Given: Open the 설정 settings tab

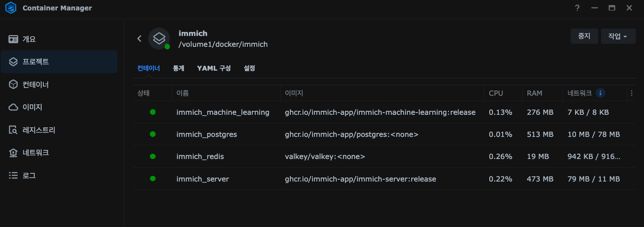Looking at the screenshot, I should pos(249,68).
